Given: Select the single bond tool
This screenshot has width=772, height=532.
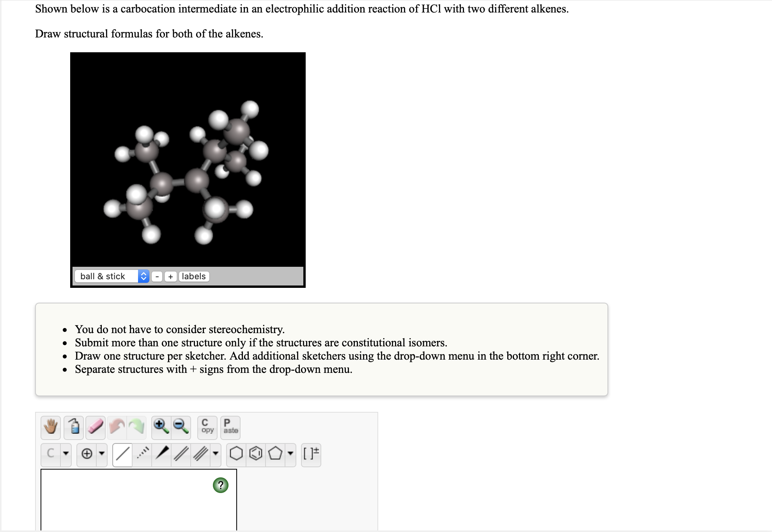Looking at the screenshot, I should (x=122, y=454).
